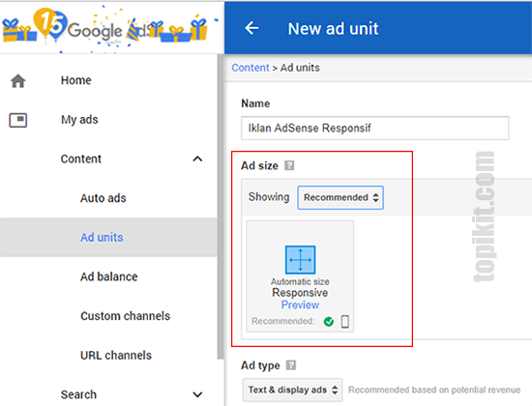Collapse the Content menu chevron
Screen dimensions: 532x406
(x=197, y=159)
